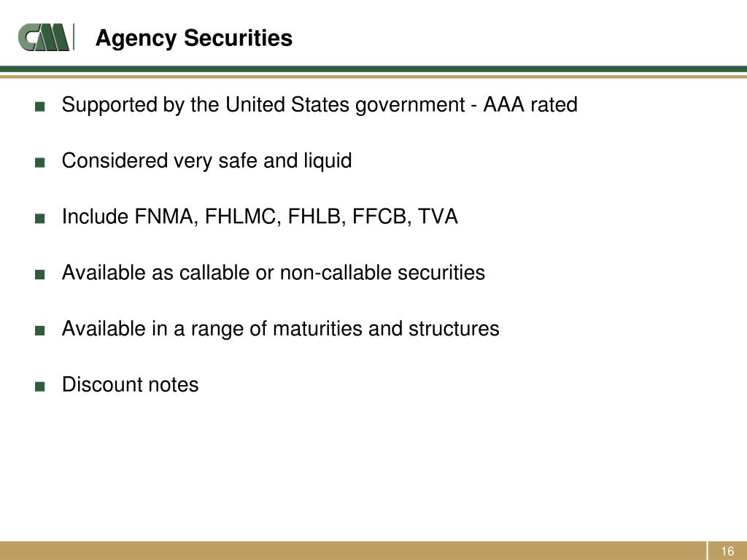The width and height of the screenshot is (747, 560).
Task: Select the AAA rated text
Action: (530, 105)
